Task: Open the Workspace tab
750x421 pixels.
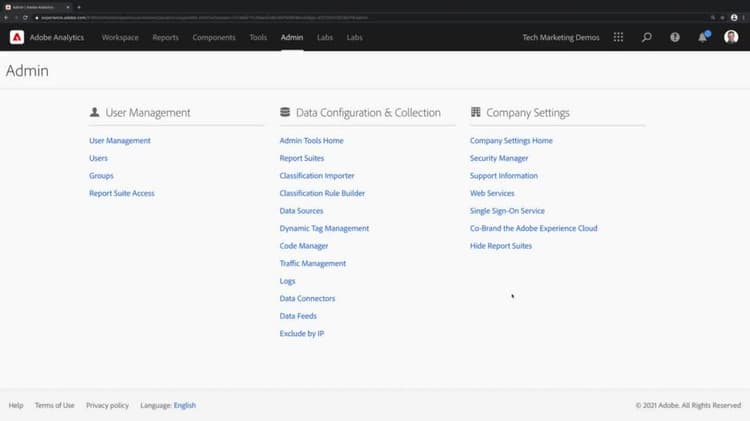Action: point(120,37)
